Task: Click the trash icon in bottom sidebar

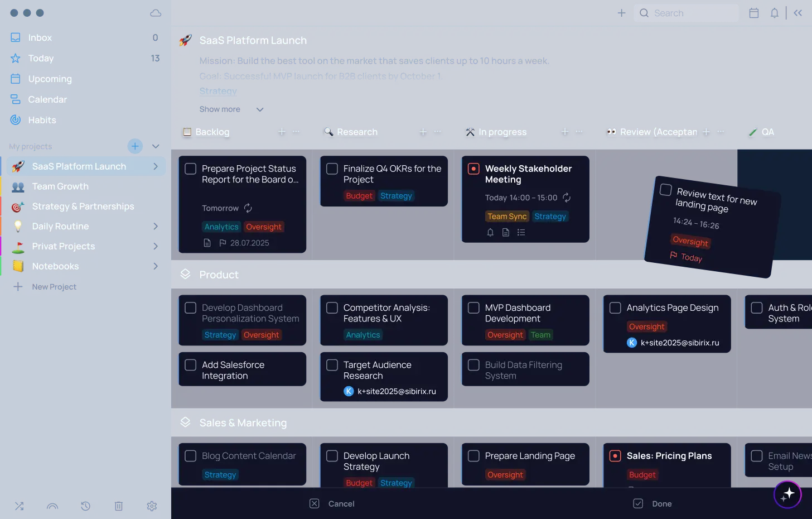Action: click(119, 506)
